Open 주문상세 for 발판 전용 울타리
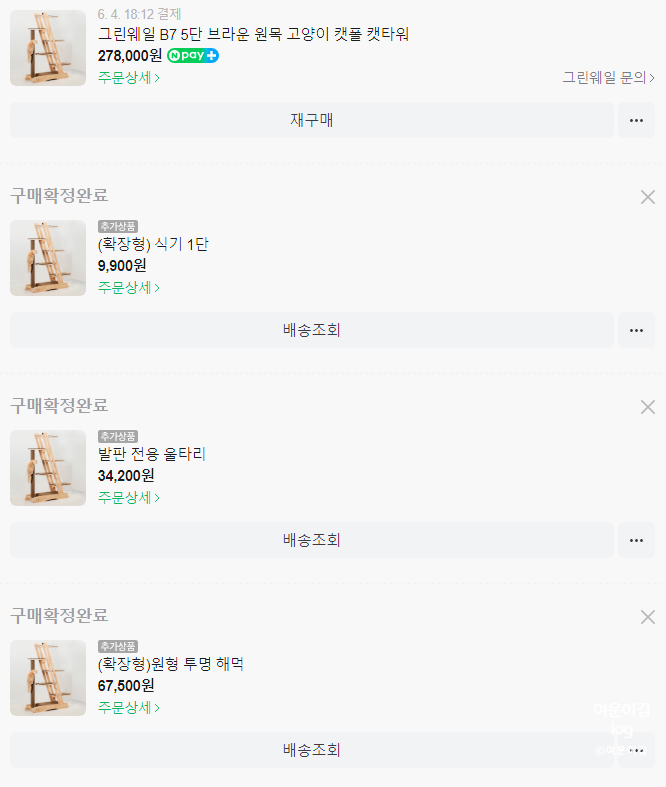Screen dimensions: 666x787 [x=128, y=497]
